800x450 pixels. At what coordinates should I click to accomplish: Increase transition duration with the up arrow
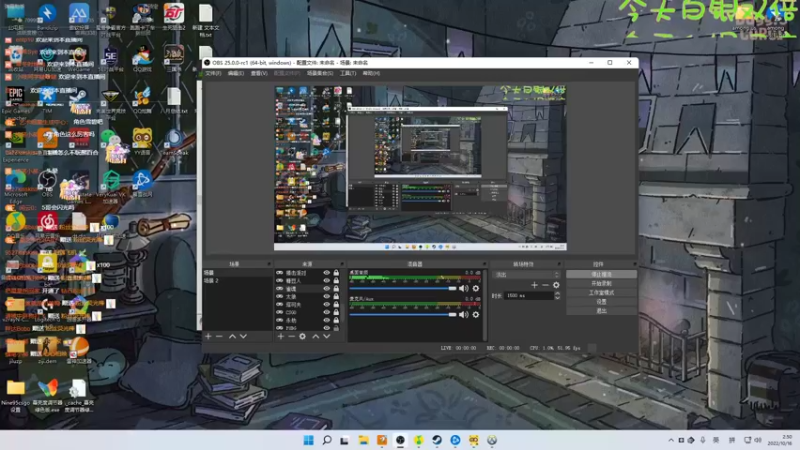pos(557,293)
